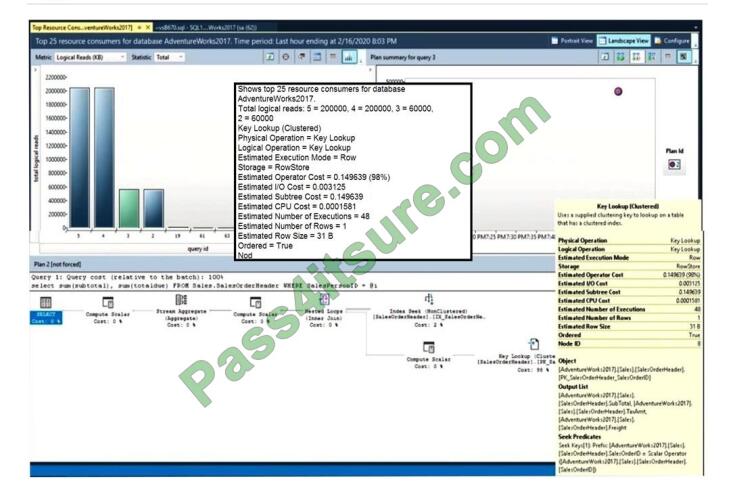Pin the Top Resource Consumers tab
The width and height of the screenshot is (737, 491).
(139, 27)
